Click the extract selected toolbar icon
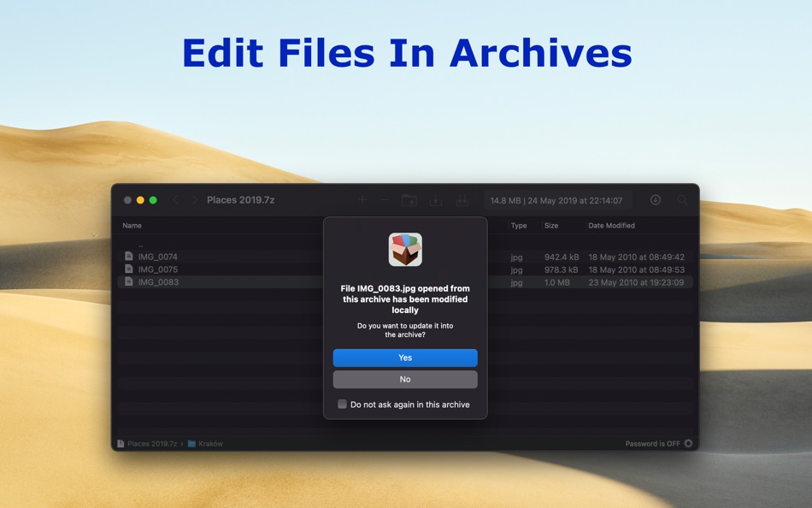This screenshot has width=812, height=508. (436, 200)
